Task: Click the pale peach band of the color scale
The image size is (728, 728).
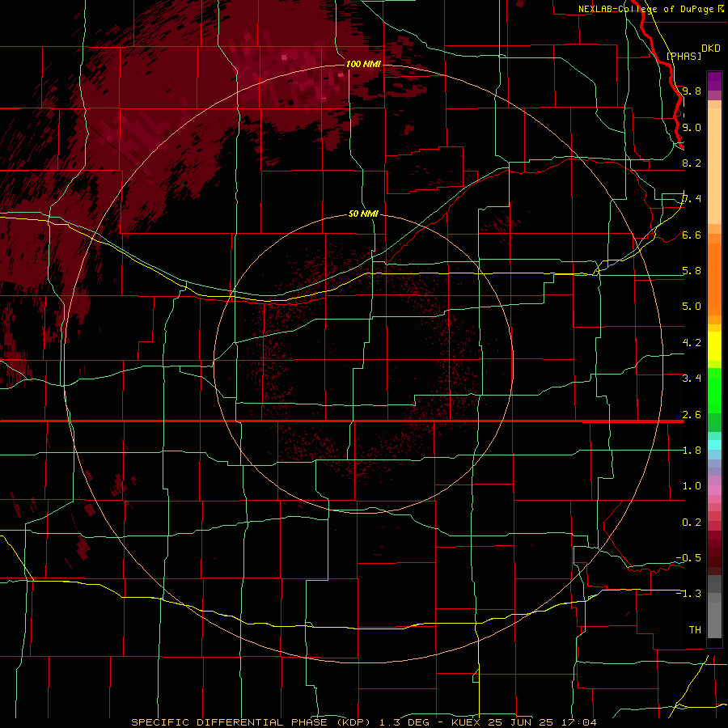Action: 714,166
